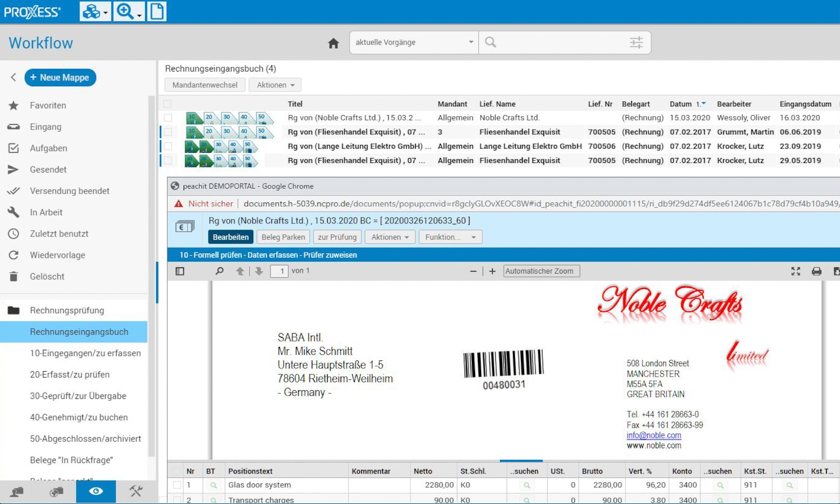Click the globe icon in bottom bar

click(x=56, y=492)
